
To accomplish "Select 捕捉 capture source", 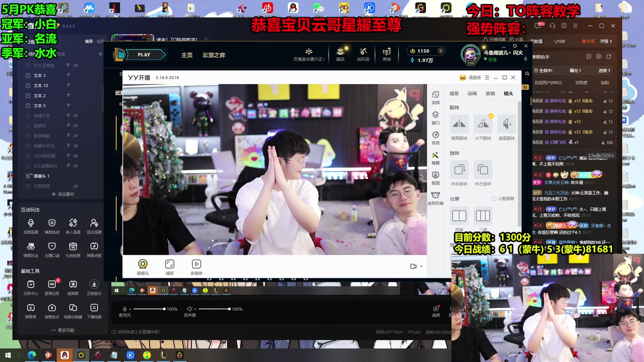I will coord(169,267).
